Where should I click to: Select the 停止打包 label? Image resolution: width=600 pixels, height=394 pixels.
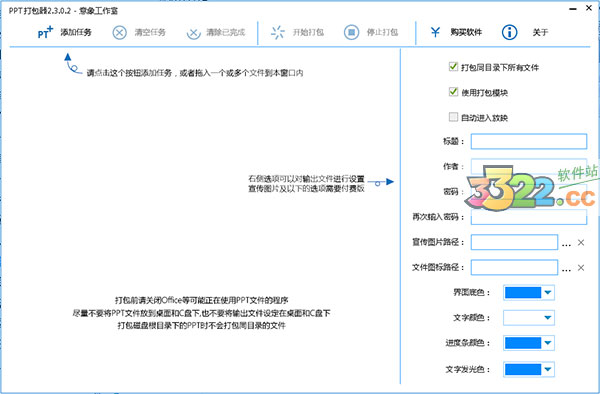point(382,33)
